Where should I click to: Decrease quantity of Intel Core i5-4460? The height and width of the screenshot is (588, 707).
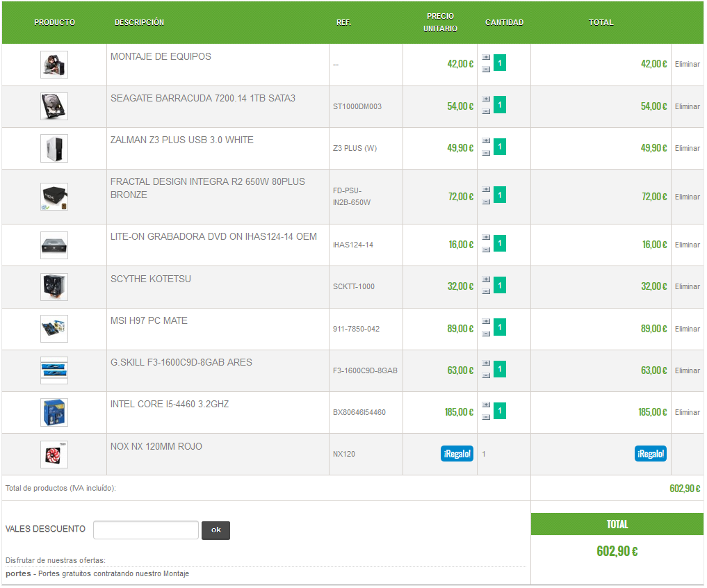click(486, 418)
